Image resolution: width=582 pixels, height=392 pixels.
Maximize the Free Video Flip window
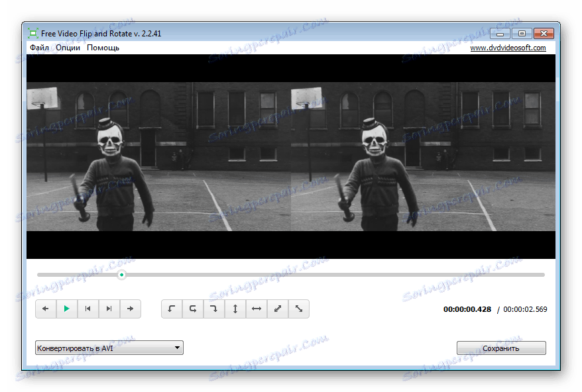point(522,34)
